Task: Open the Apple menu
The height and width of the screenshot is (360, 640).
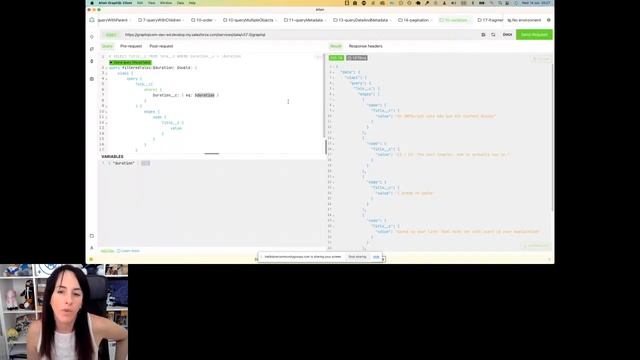Action: [92, 3]
